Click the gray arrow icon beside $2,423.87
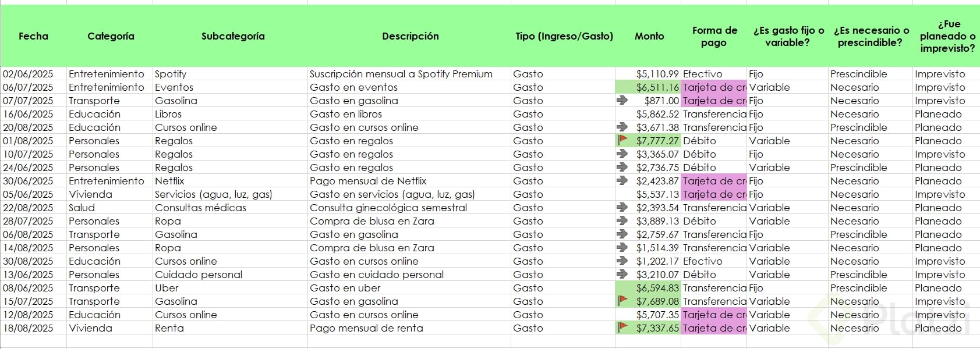Screen dimensions: 980x349 click(x=622, y=180)
